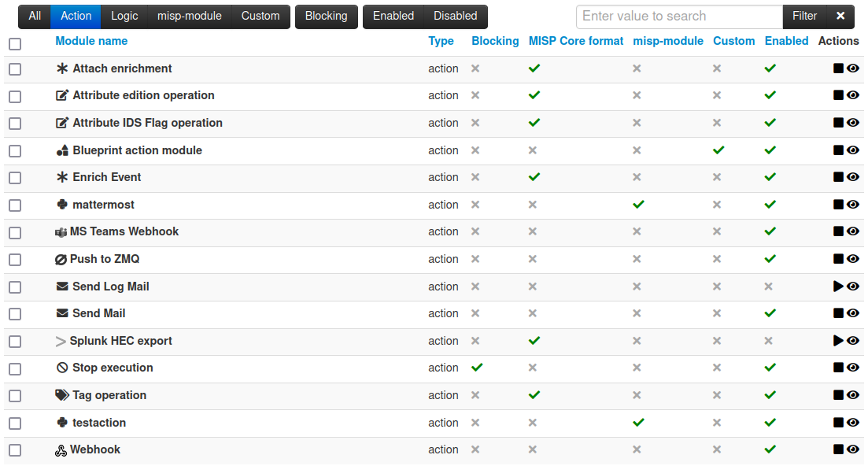868x466 pixels.
Task: Sort table by Module name column
Action: point(91,41)
